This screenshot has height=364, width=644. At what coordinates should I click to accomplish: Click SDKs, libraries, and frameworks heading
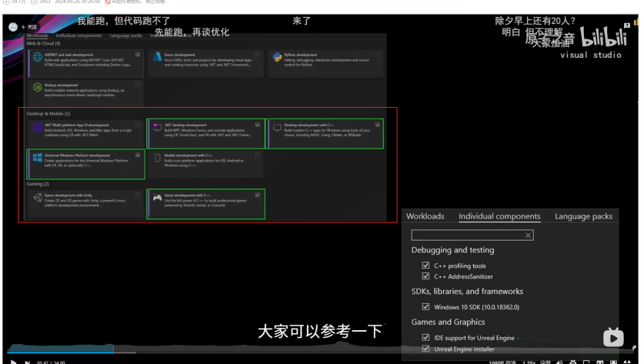pos(467,292)
